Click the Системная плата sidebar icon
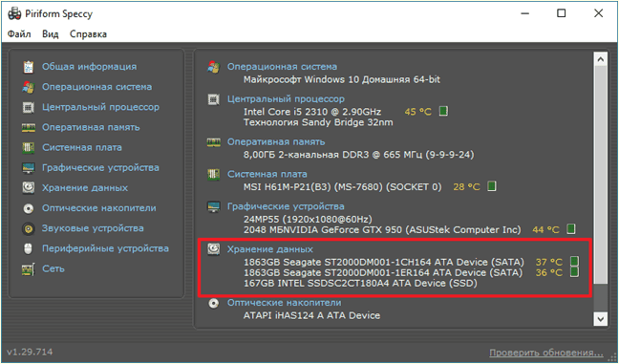619x364 pixels. pyautogui.click(x=28, y=148)
